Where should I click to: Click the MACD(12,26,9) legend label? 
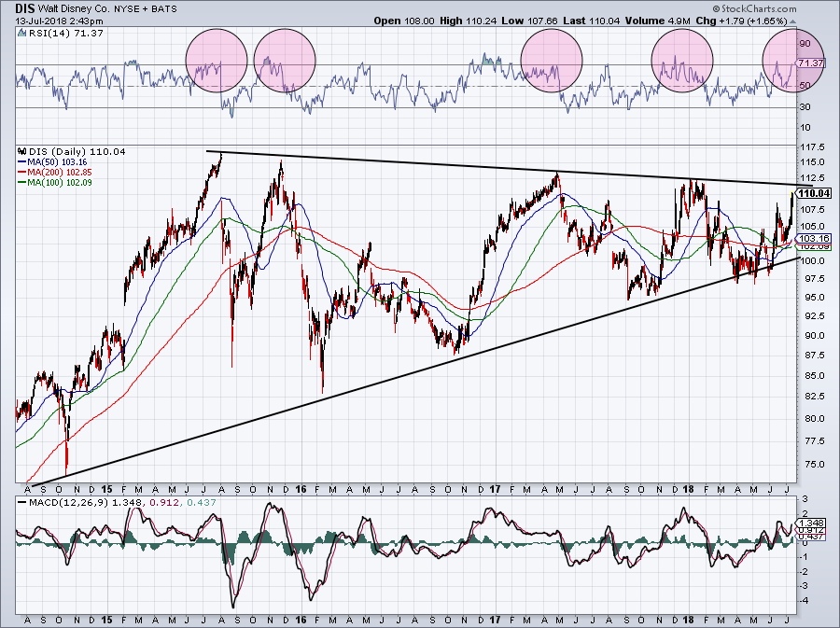coord(70,503)
